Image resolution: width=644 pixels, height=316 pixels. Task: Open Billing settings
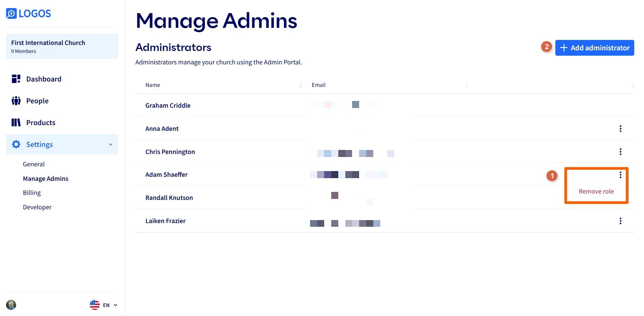click(32, 193)
